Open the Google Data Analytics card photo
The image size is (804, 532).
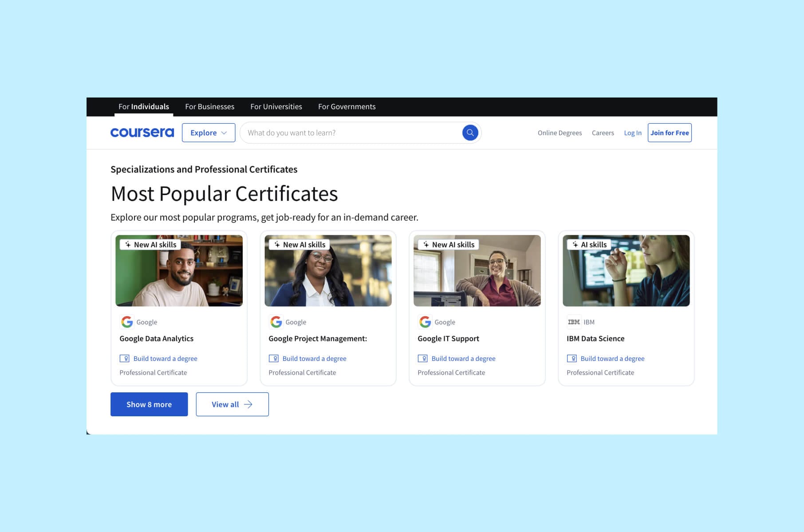click(x=179, y=270)
